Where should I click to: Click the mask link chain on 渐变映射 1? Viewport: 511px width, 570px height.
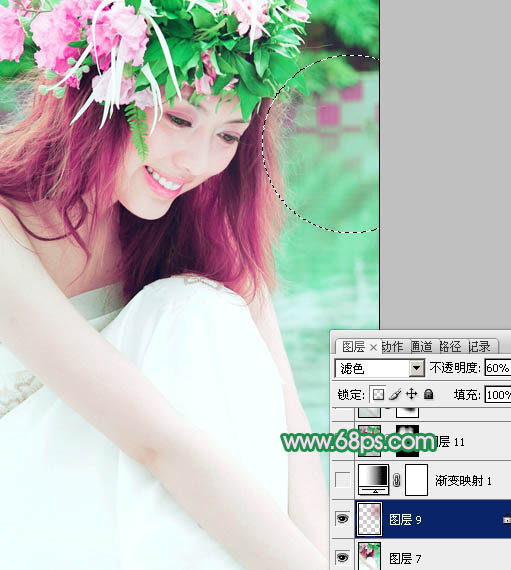click(x=397, y=480)
